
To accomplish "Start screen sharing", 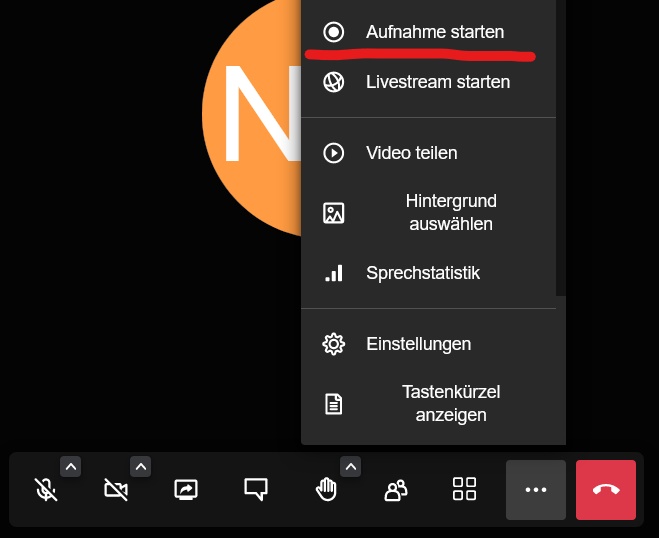I will point(186,490).
